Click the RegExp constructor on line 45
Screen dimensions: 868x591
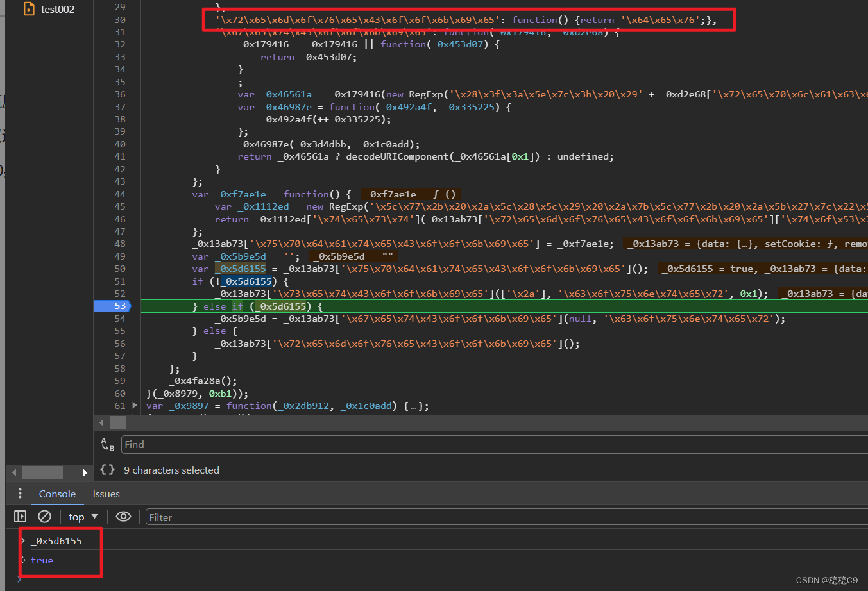[x=346, y=206]
